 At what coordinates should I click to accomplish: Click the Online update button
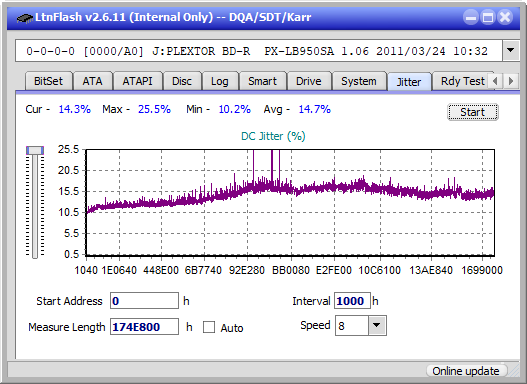click(x=466, y=371)
